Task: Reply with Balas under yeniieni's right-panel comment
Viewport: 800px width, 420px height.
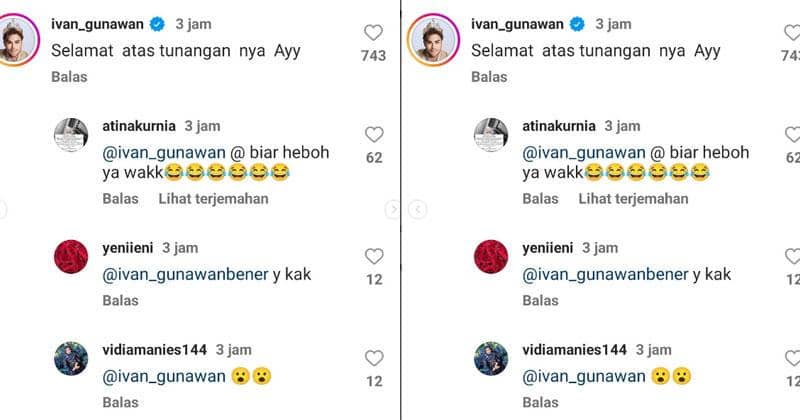Action: [x=540, y=300]
